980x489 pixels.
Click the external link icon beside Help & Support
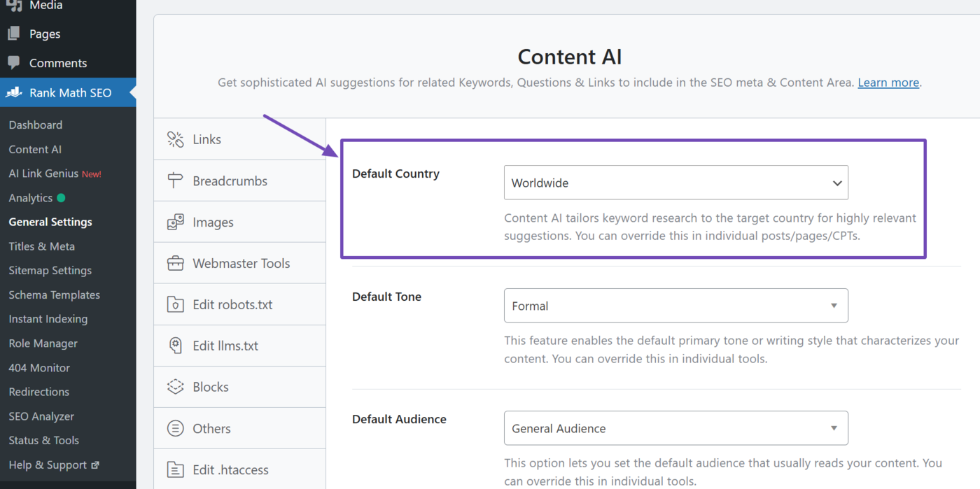pyautogui.click(x=95, y=465)
